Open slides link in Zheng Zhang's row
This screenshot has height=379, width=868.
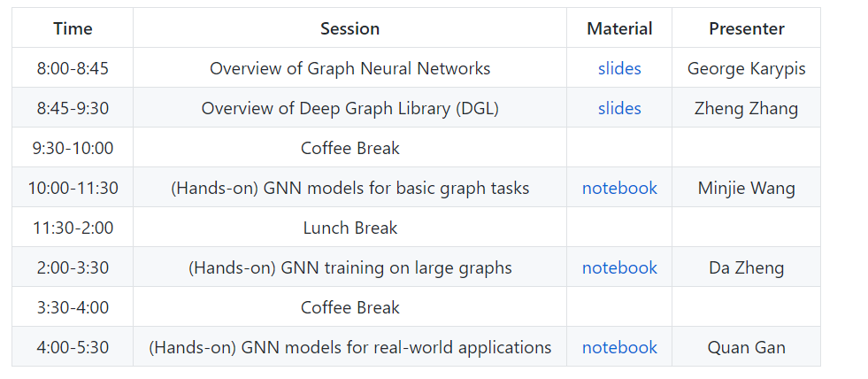tap(619, 108)
